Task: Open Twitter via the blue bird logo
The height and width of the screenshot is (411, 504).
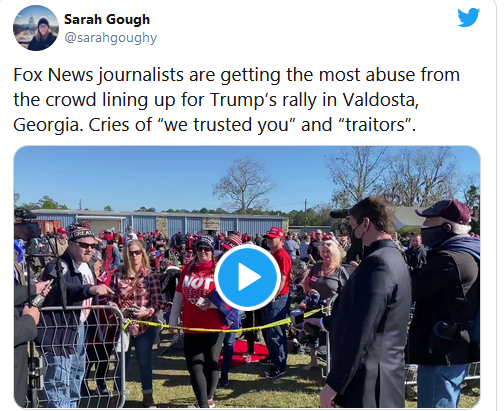Action: (468, 17)
